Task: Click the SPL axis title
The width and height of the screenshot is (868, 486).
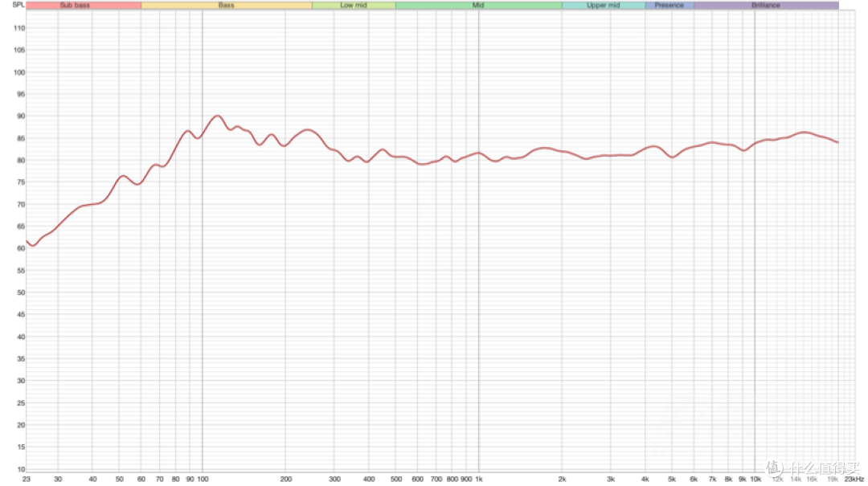Action: [x=18, y=5]
